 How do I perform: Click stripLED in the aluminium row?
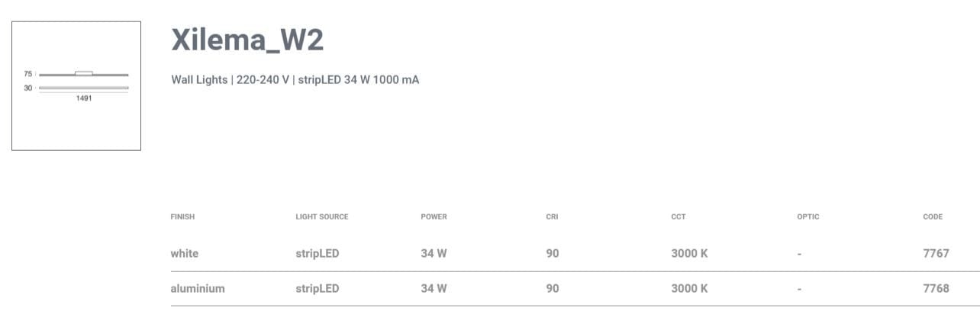click(x=317, y=289)
